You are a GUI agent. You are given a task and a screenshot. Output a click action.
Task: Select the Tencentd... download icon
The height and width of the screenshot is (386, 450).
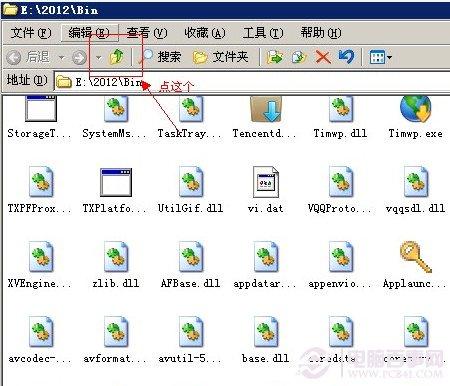pos(266,109)
